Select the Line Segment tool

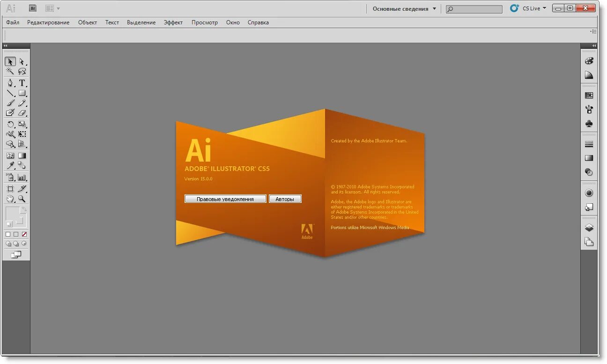(x=10, y=93)
